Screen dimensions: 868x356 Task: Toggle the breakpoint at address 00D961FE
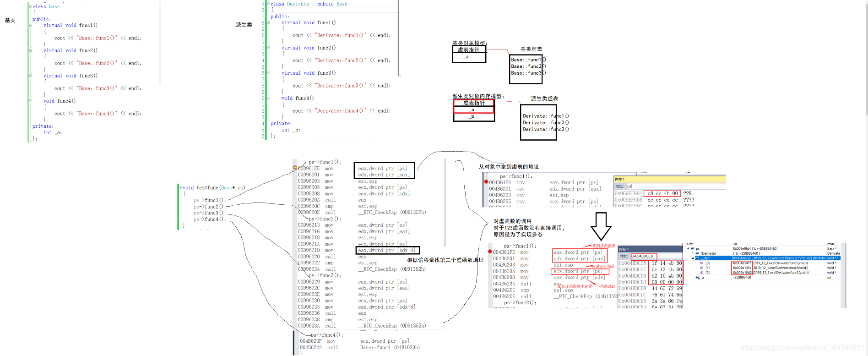click(x=295, y=168)
